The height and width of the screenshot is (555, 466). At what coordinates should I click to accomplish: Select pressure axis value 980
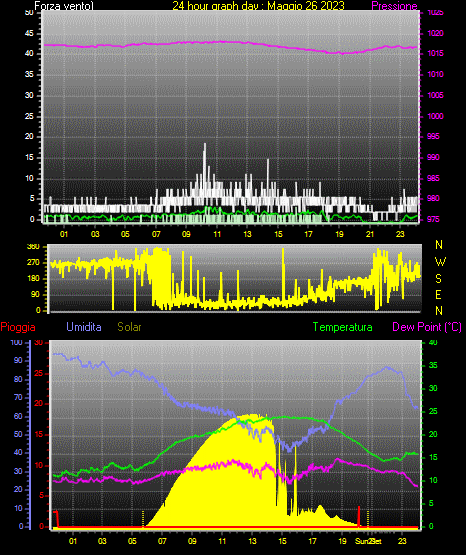[x=433, y=198]
